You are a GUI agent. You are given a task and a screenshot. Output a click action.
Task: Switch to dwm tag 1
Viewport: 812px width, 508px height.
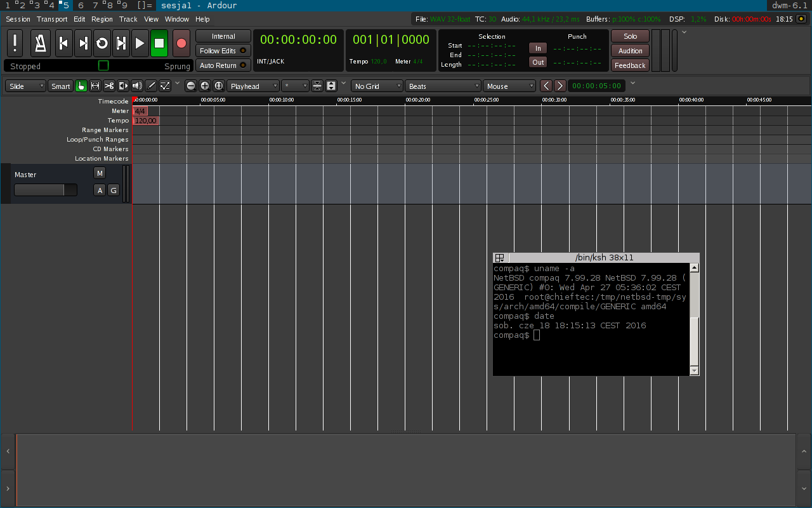8,5
